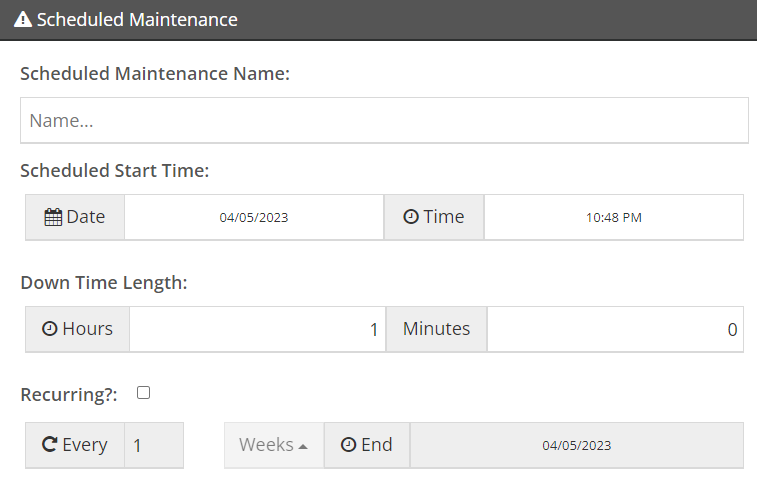
Task: Click the refresh icon beside Every
Action: tap(50, 444)
